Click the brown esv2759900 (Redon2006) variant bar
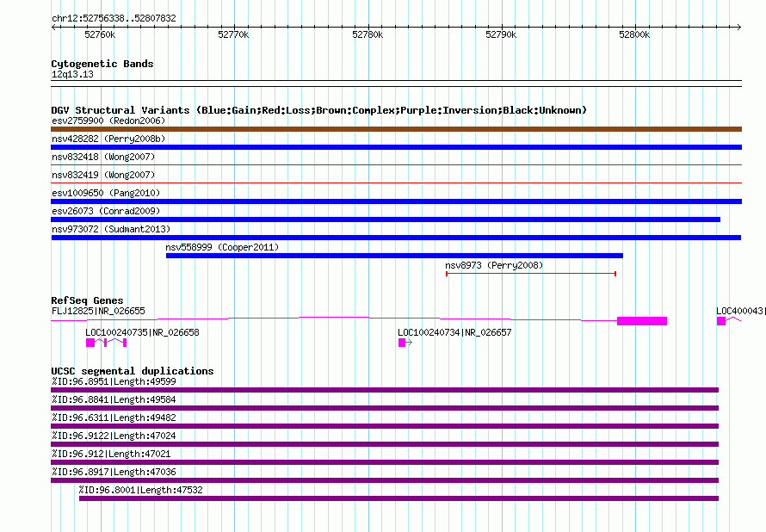The width and height of the screenshot is (766, 532). tap(396, 129)
